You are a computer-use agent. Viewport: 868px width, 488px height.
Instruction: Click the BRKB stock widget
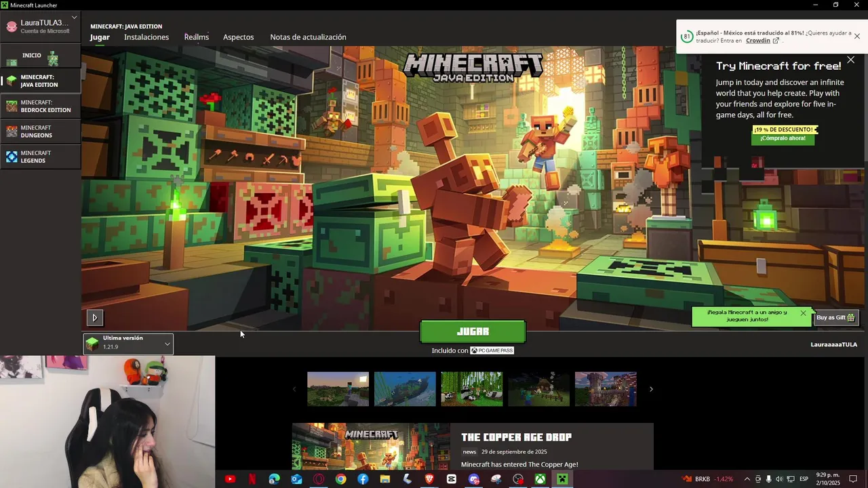pyautogui.click(x=708, y=479)
